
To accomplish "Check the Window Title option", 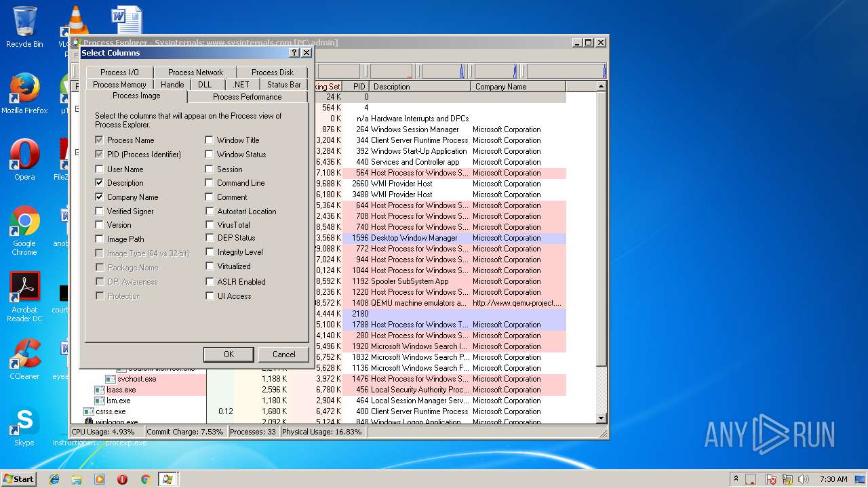I will coord(210,140).
